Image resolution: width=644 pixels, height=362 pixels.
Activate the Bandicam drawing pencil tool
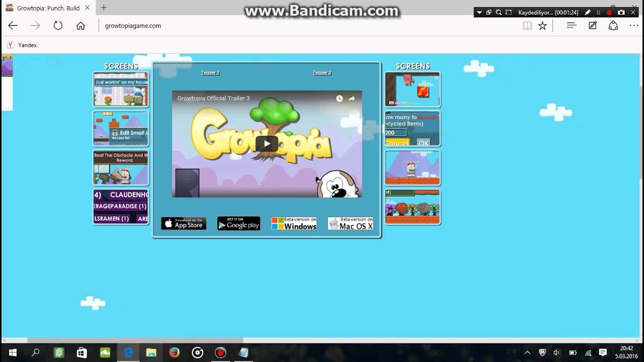[x=588, y=13]
